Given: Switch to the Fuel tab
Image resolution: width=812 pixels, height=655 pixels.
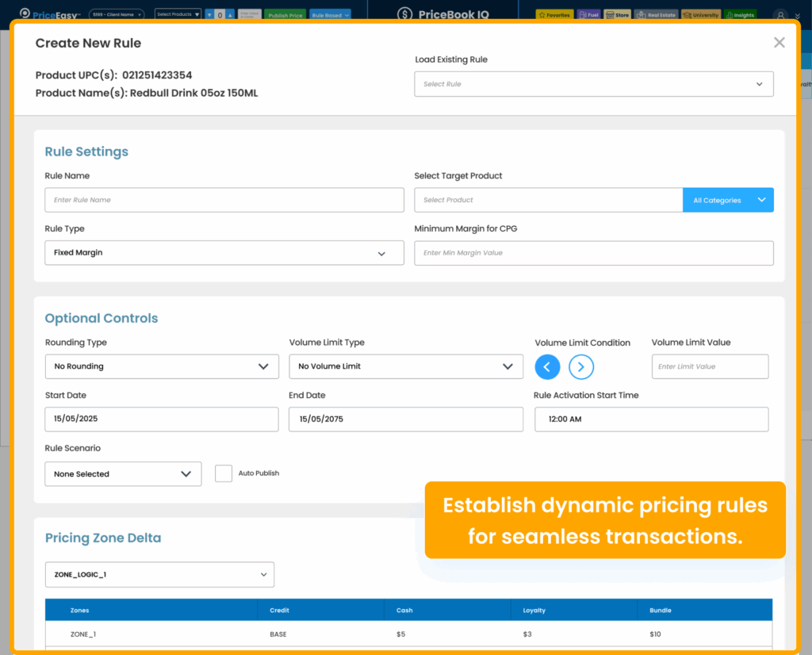Looking at the screenshot, I should pos(588,15).
